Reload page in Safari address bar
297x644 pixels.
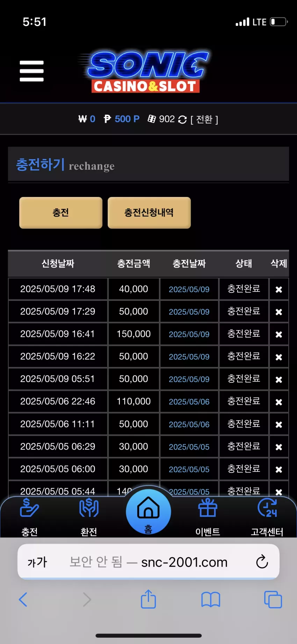[x=262, y=562]
